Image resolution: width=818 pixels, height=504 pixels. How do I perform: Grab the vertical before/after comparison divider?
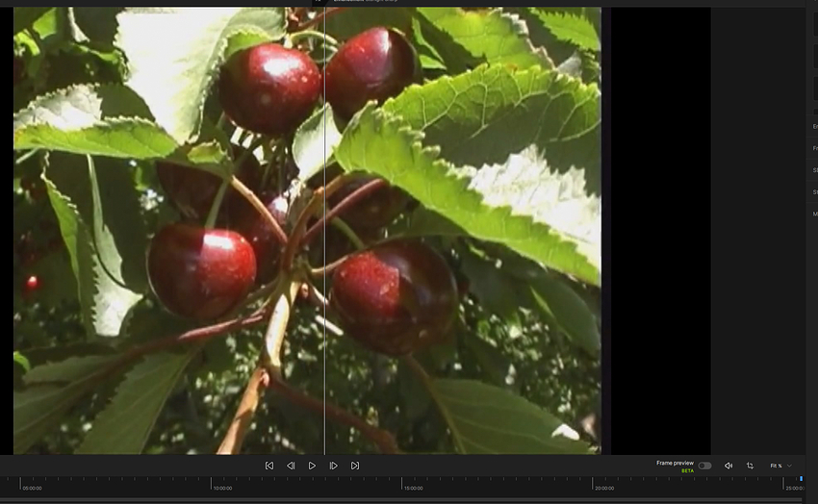324,231
